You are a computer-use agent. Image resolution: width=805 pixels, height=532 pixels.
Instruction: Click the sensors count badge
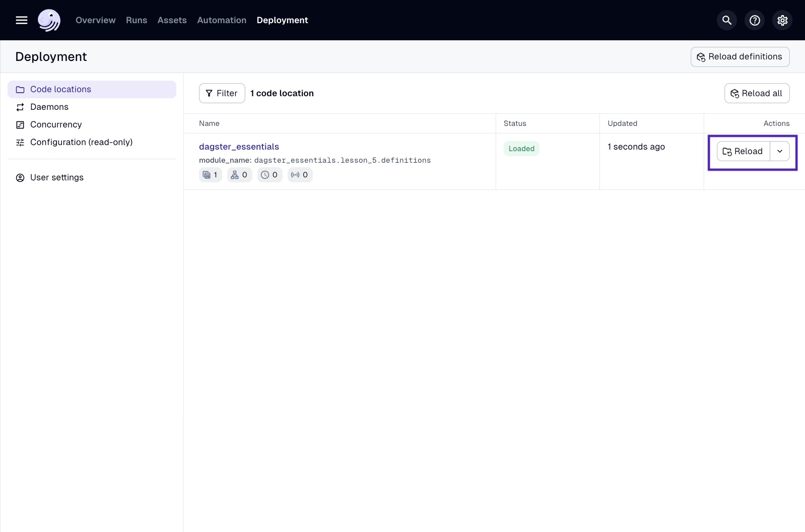(x=300, y=175)
